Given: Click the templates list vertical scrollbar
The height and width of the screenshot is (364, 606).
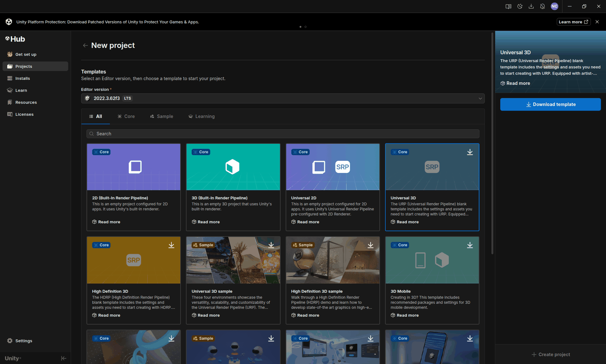Looking at the screenshot, I should (x=492, y=144).
